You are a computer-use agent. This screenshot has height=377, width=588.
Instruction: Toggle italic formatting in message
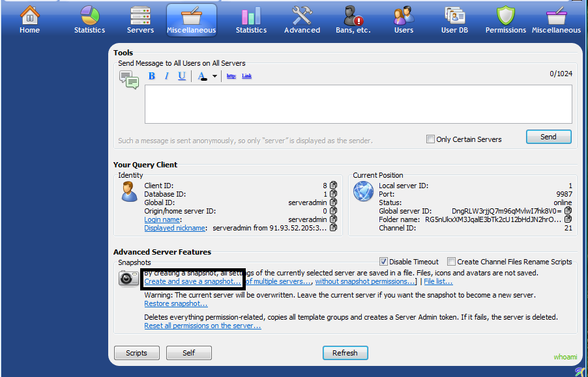pos(166,76)
